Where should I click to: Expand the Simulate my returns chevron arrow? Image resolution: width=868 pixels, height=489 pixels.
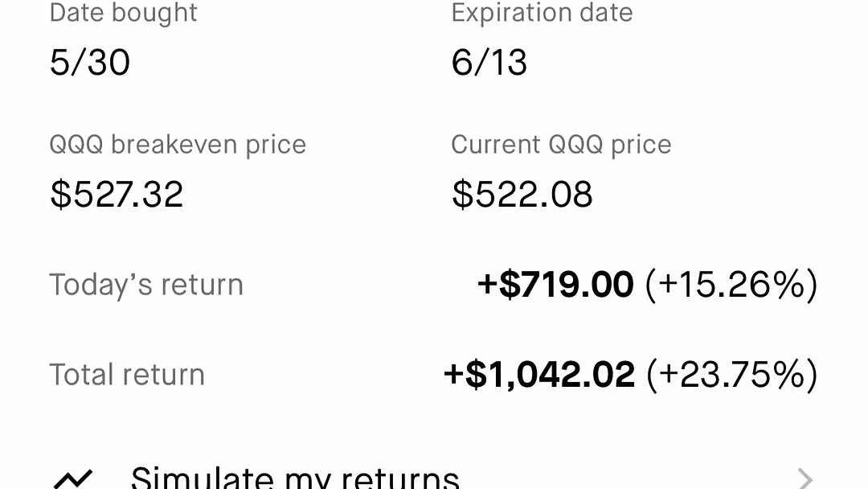click(805, 479)
